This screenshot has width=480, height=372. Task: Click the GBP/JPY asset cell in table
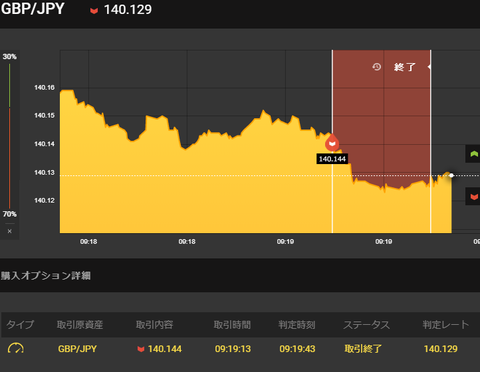pos(77,349)
